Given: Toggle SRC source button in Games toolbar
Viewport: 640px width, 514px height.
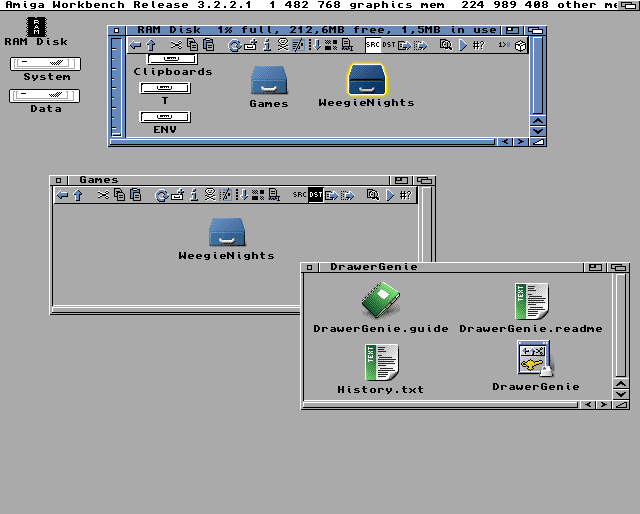Looking at the screenshot, I should (299, 195).
